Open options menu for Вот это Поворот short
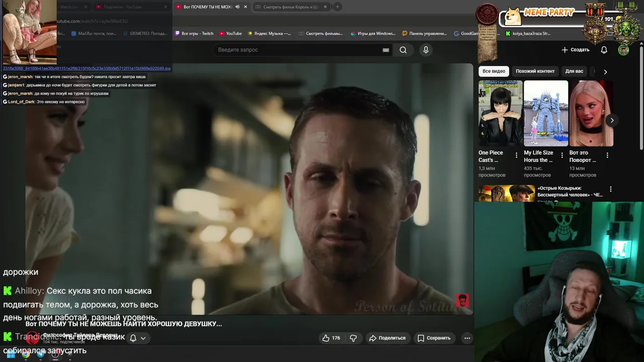Screen dimensions: 644x362 tap(607, 156)
